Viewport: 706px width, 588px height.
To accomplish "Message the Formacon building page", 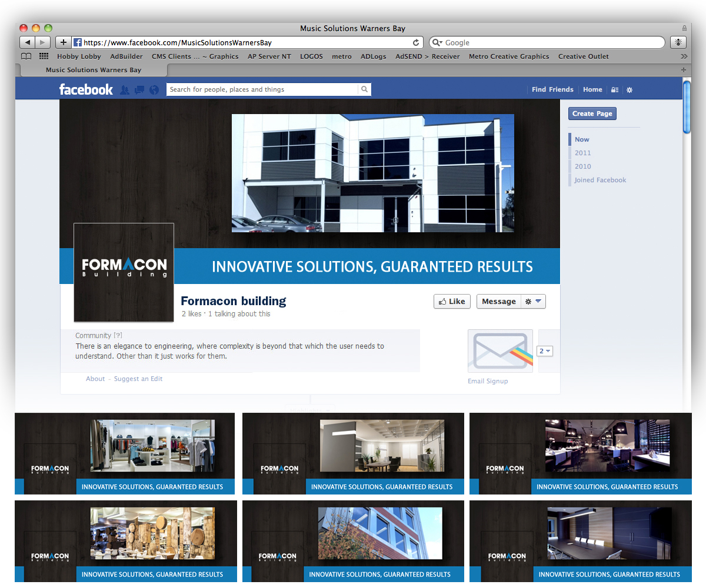I will pyautogui.click(x=499, y=302).
